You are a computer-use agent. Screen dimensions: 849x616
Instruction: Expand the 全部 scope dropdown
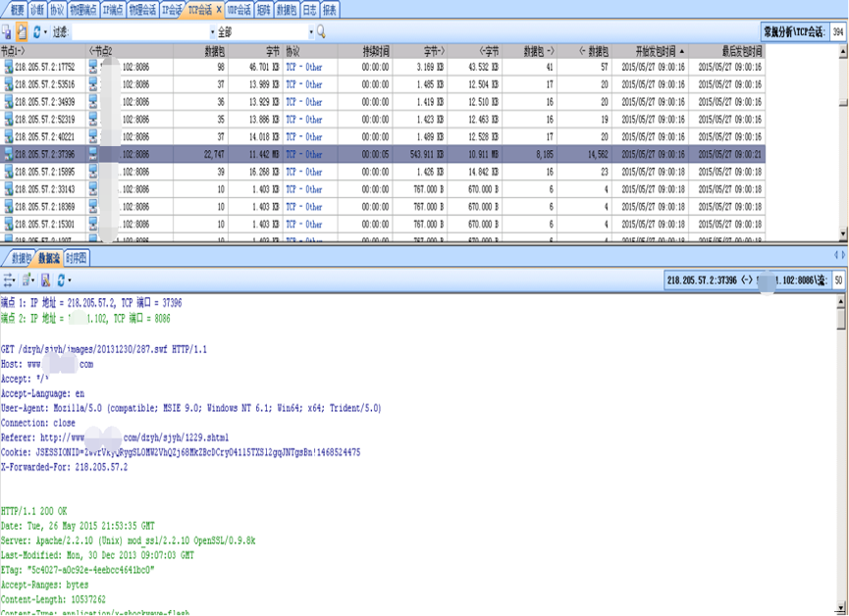click(x=311, y=32)
